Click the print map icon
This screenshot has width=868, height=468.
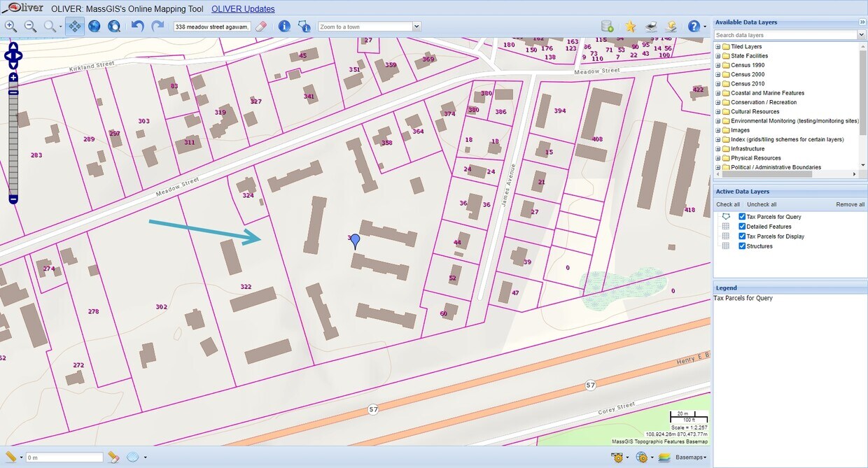(x=651, y=27)
